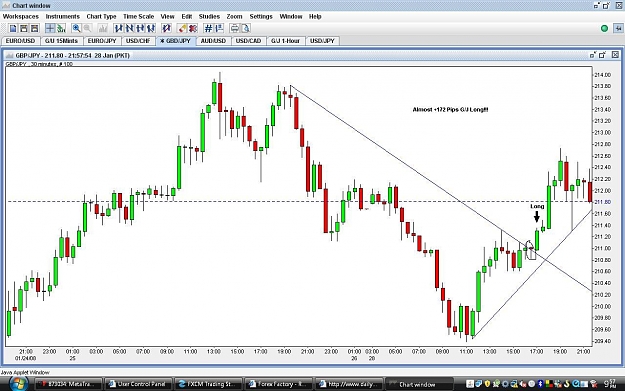Open the Workspaces menu
Screen dimensions: 625x391
click(21, 16)
